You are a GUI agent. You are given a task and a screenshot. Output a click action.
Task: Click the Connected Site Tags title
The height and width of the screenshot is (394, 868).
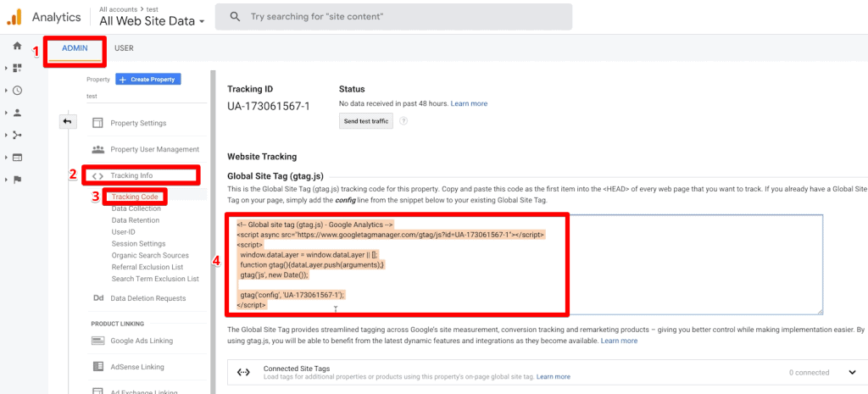click(297, 368)
